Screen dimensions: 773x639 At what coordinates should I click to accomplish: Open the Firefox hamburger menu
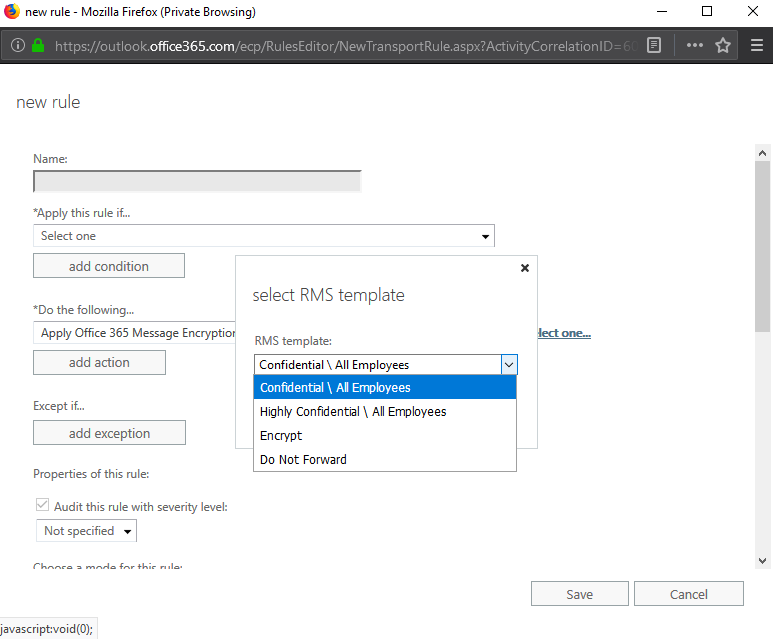pos(757,45)
